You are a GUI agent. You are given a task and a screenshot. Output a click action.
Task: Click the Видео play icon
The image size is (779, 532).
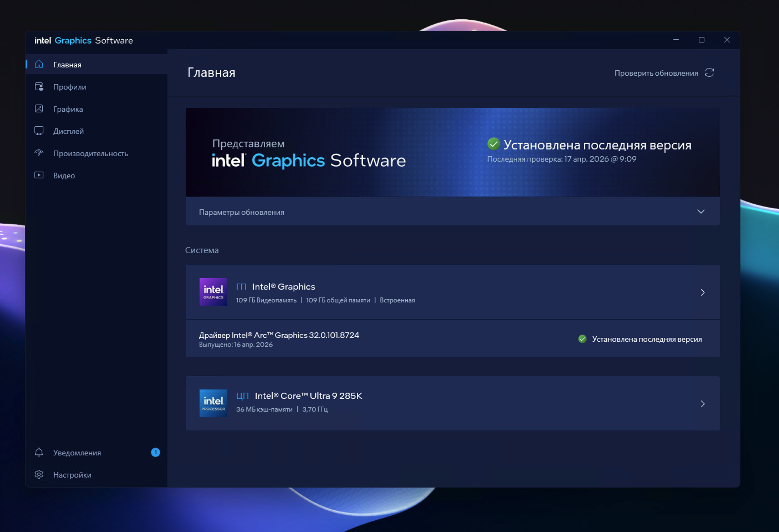point(39,175)
